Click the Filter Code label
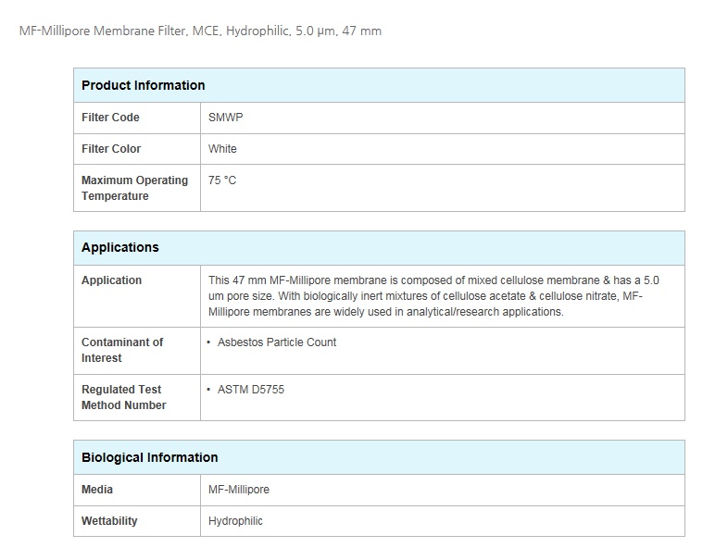The height and width of the screenshot is (560, 728). coord(110,118)
